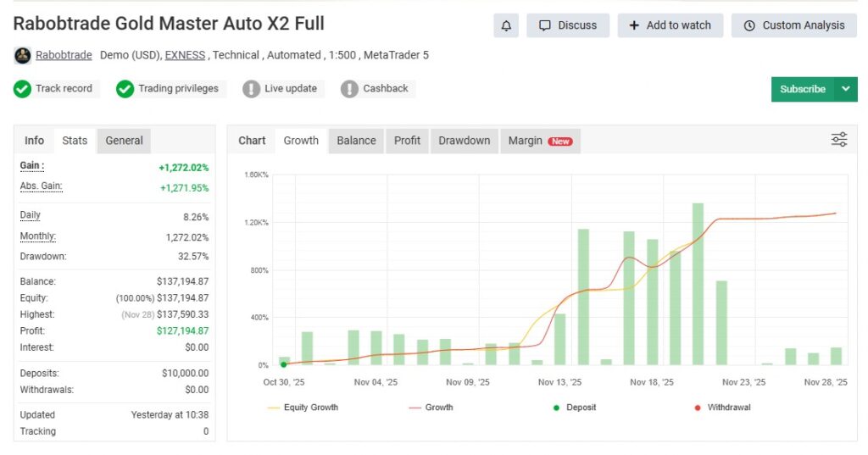The width and height of the screenshot is (868, 455).
Task: Click the Live update warning icon
Action: tap(251, 89)
